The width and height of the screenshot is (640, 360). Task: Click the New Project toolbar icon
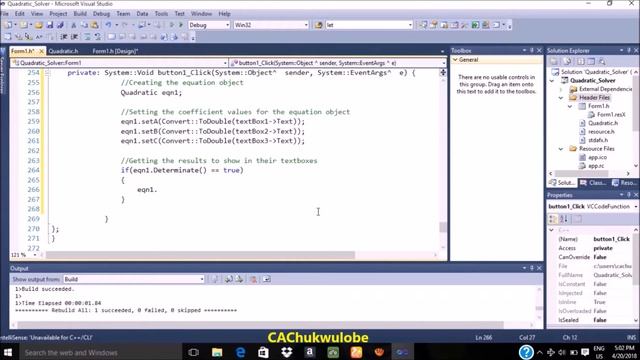[x=7, y=25]
